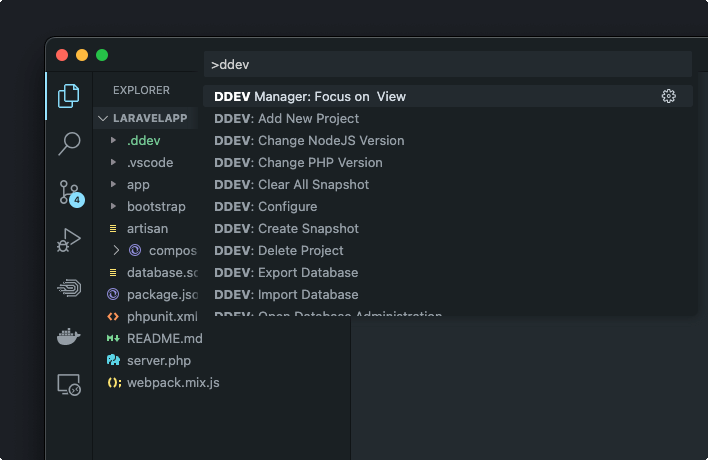Click the composer purple file icon
The width and height of the screenshot is (708, 460).
point(135,250)
